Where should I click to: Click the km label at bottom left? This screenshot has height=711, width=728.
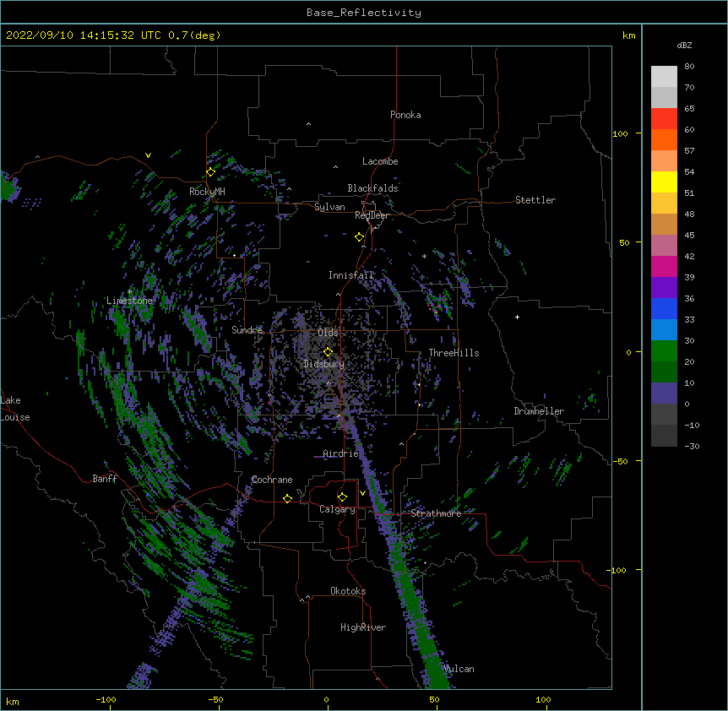pyautogui.click(x=12, y=701)
